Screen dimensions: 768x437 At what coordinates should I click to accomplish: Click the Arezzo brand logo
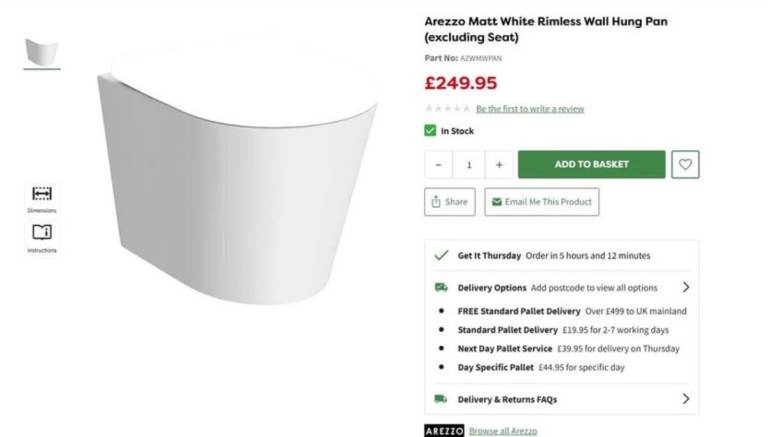444,431
